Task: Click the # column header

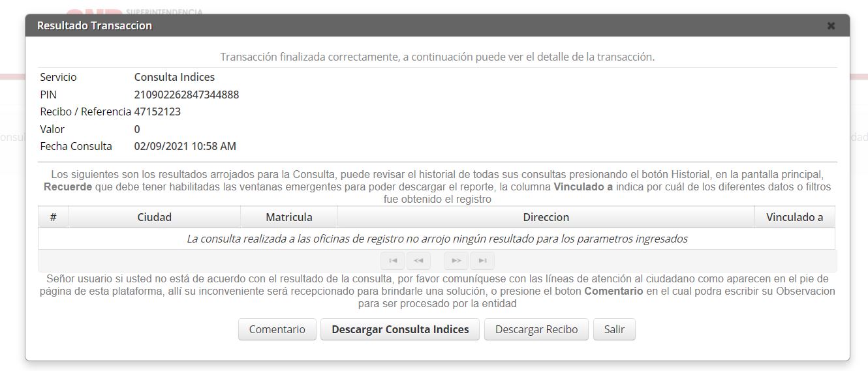Action: (x=54, y=217)
